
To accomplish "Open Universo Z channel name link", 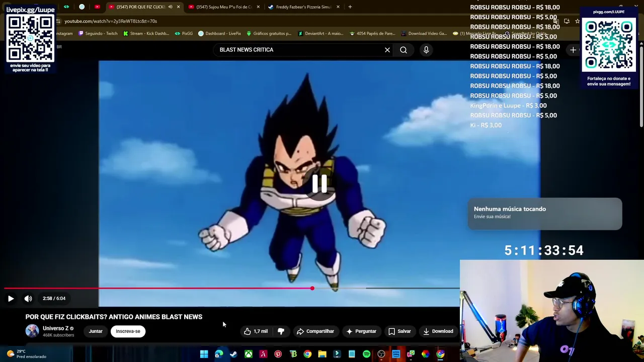I will tap(55, 328).
